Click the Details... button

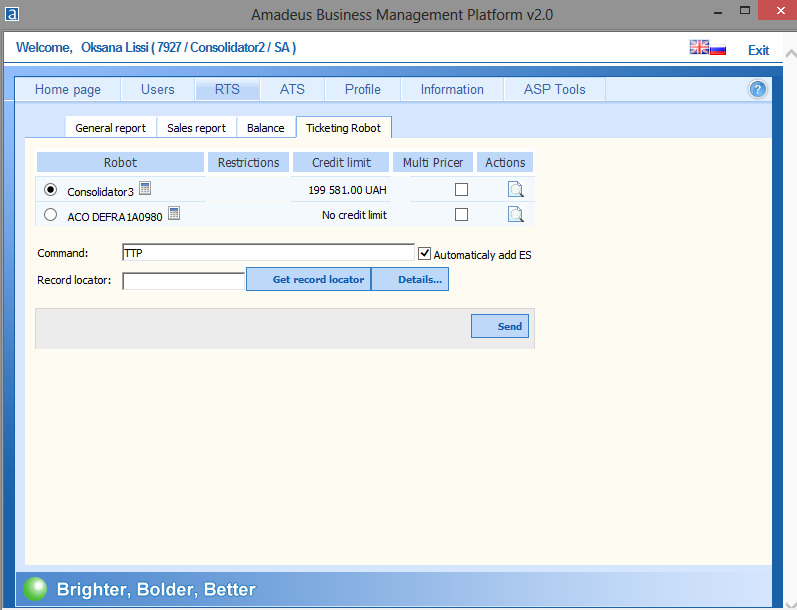[x=410, y=279]
